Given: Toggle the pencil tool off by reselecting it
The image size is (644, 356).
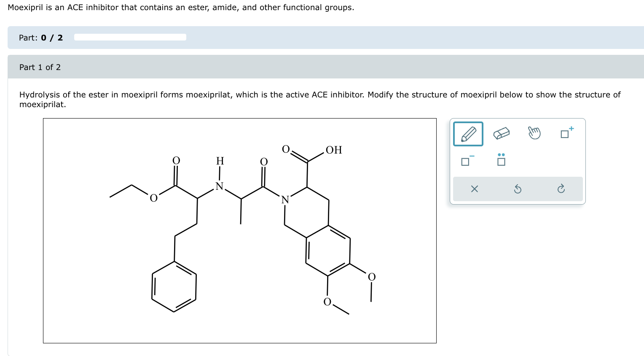Looking at the screenshot, I should (x=468, y=133).
